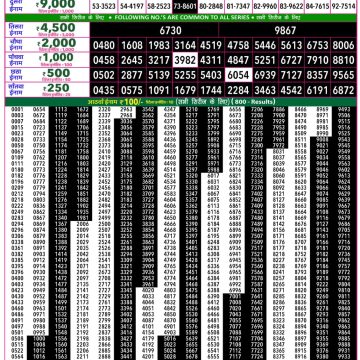Select series number 54-4197
The height and width of the screenshot is (360, 360).
tap(132, 6)
